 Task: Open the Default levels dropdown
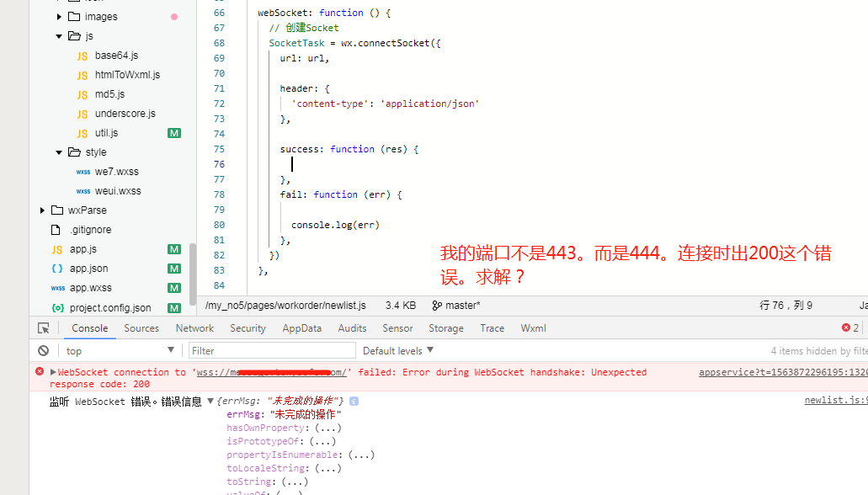click(398, 350)
